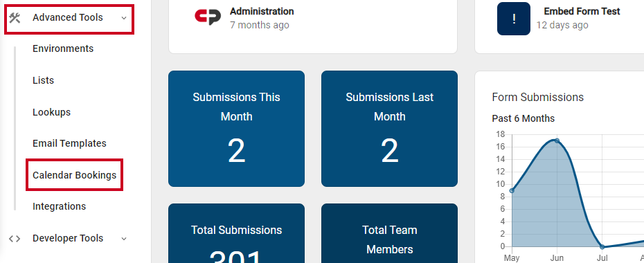Go to Lookups

tap(51, 112)
